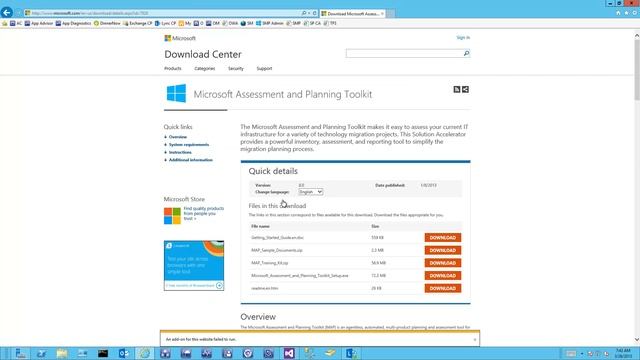Click the address bar refresh icon
Image resolution: width=640 pixels, height=360 pixels.
314,13
